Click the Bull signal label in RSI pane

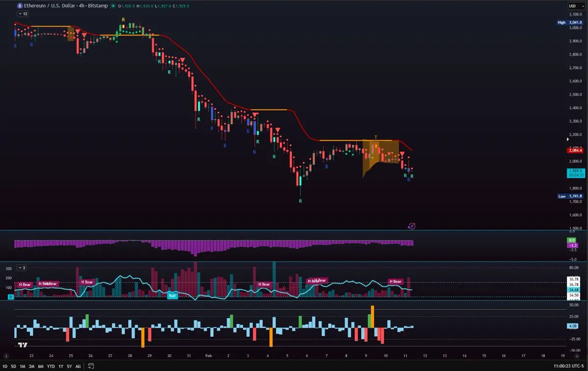[x=172, y=296]
